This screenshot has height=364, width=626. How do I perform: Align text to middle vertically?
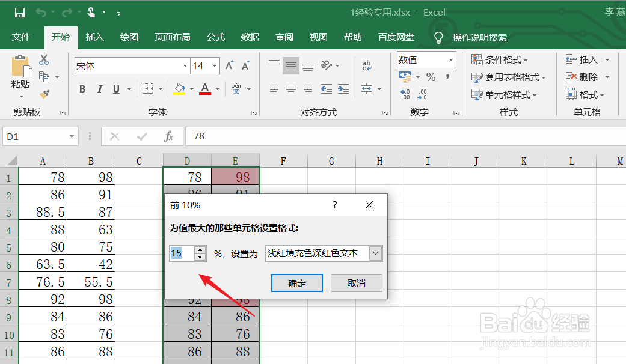(291, 65)
